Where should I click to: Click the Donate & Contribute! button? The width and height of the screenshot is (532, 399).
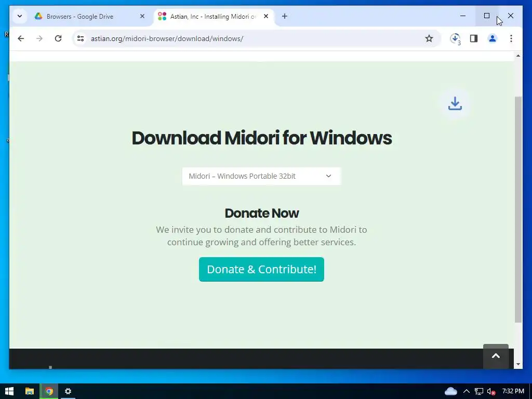click(262, 270)
